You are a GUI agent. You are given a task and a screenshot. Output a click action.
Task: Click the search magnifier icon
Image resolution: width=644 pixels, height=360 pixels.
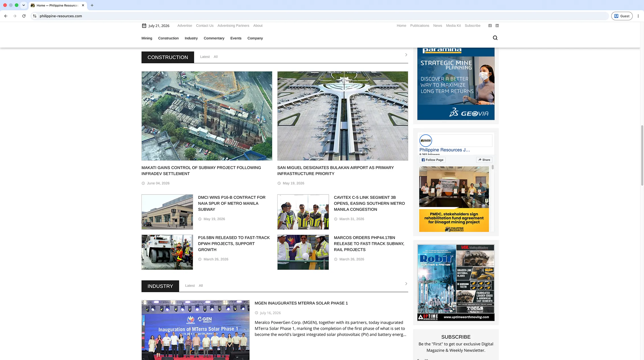tap(495, 38)
